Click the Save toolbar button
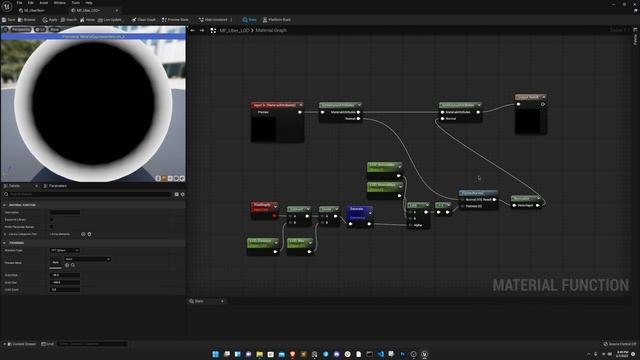Screen dimensions: 640x360 click(x=9, y=20)
